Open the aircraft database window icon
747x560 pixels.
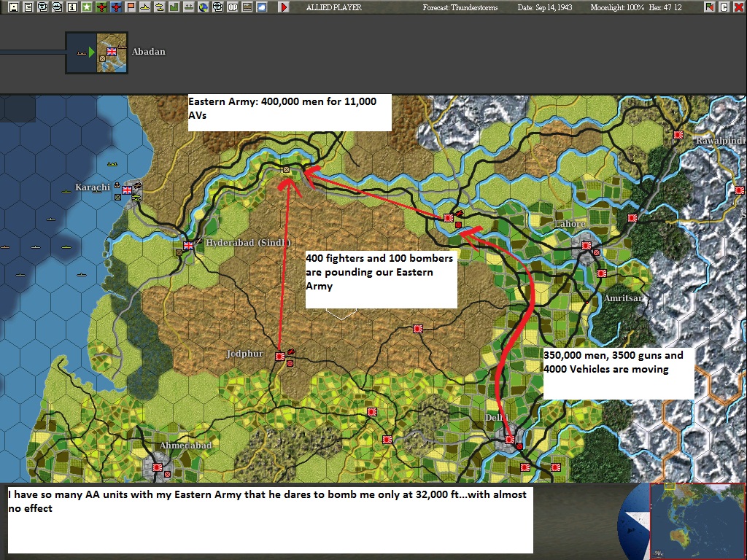43,7
